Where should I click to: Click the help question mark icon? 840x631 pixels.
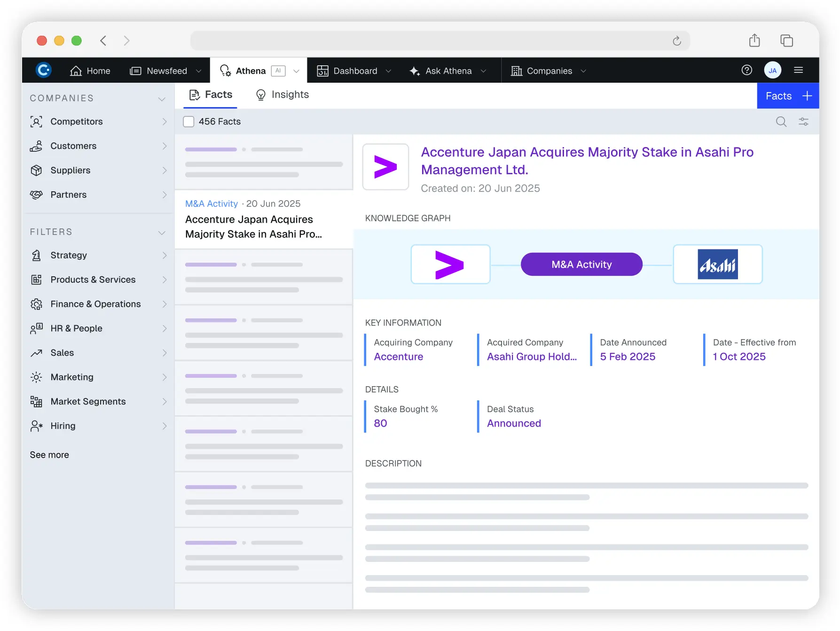(746, 70)
